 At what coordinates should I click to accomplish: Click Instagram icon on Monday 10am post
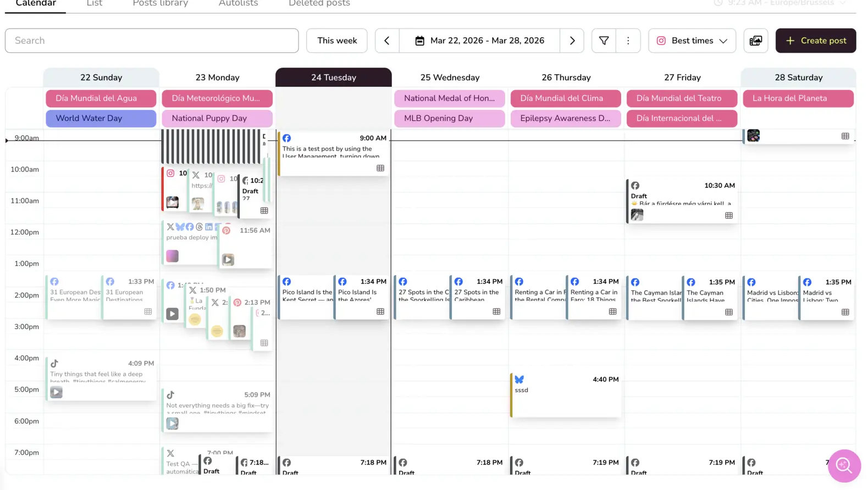(170, 174)
